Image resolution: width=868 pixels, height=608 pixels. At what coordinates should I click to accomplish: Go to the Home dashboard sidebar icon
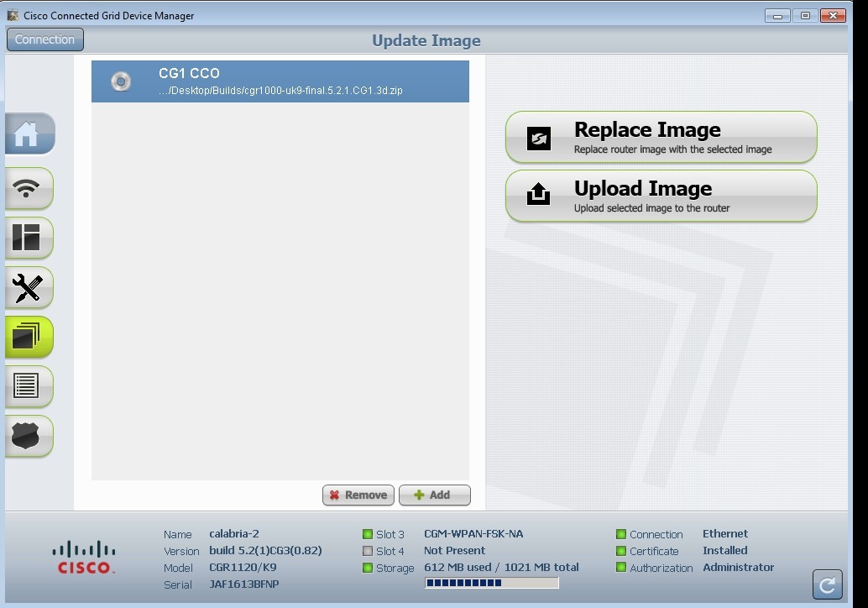pos(29,134)
